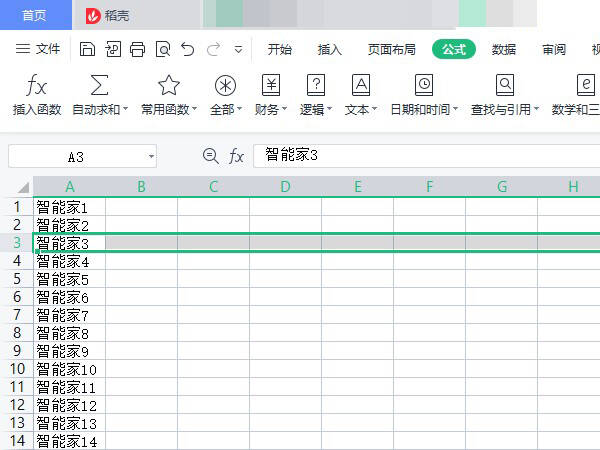Click the AutoSum sigma icon
The width and height of the screenshot is (600, 450).
coord(99,85)
